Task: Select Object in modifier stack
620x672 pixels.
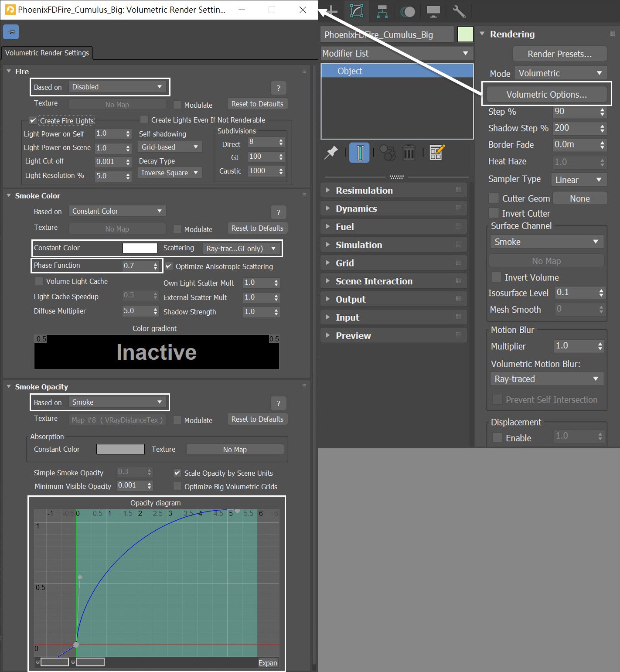Action: pyautogui.click(x=397, y=71)
